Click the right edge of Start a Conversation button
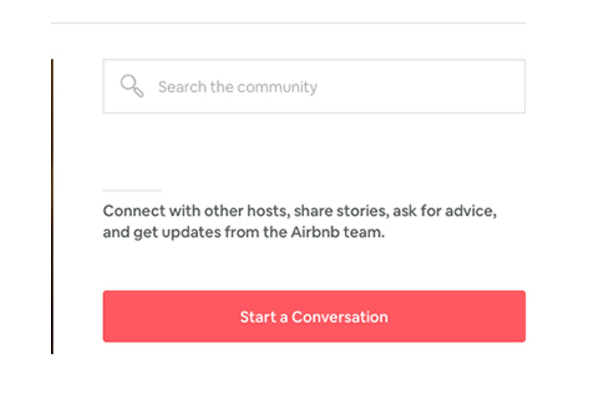Viewport: 600px width, 400px height. pos(519,316)
